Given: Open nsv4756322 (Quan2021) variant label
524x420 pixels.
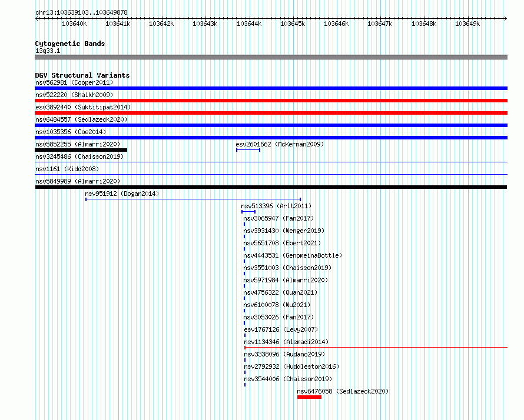Looking at the screenshot, I should point(280,292).
